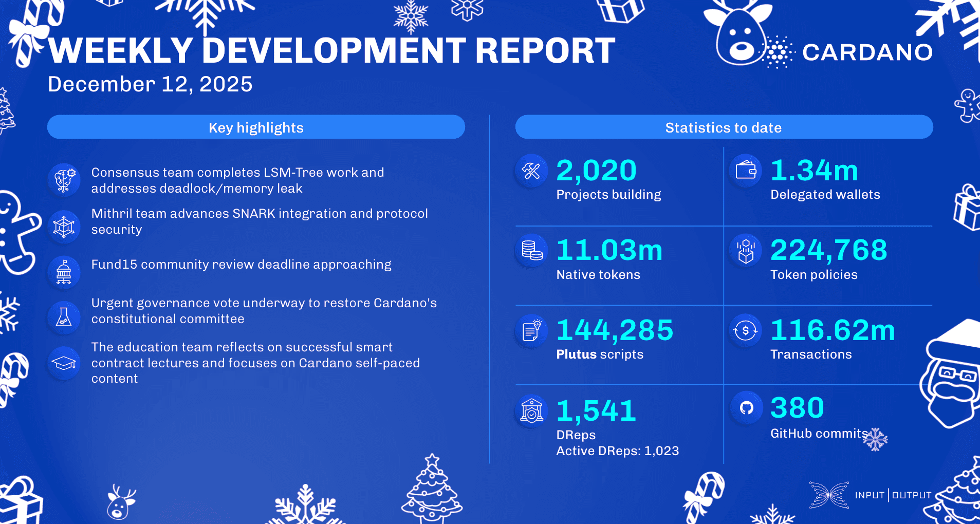Click the Weekly Development Report title
Viewport: 980px width, 524px height.
(x=331, y=49)
